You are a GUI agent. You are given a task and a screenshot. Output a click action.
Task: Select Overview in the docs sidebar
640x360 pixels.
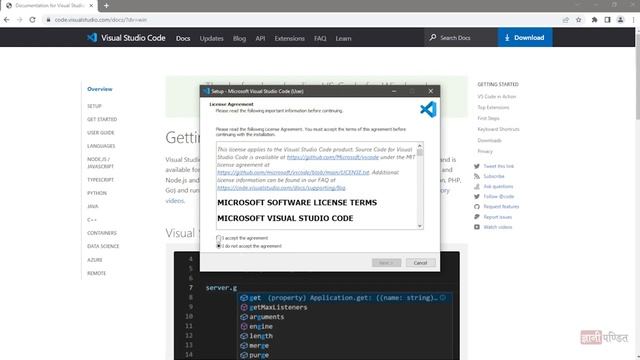100,89
